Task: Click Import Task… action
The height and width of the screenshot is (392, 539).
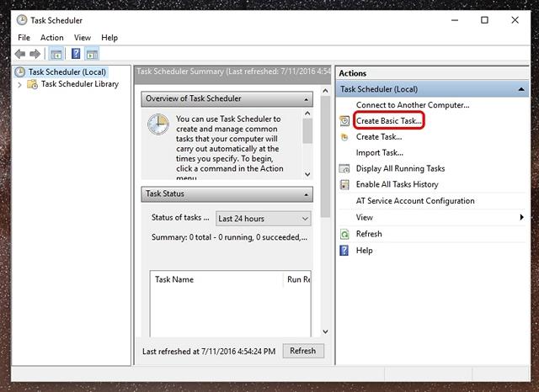Action: pos(380,153)
